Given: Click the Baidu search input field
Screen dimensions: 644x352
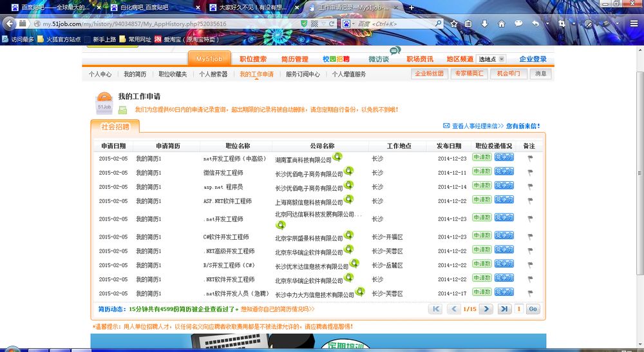Looking at the screenshot, I should click(395, 24).
